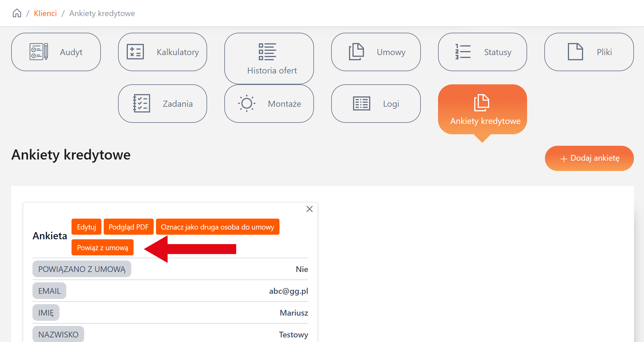This screenshot has height=342, width=644.
Task: Open the Logi table icon
Action: pos(361,103)
